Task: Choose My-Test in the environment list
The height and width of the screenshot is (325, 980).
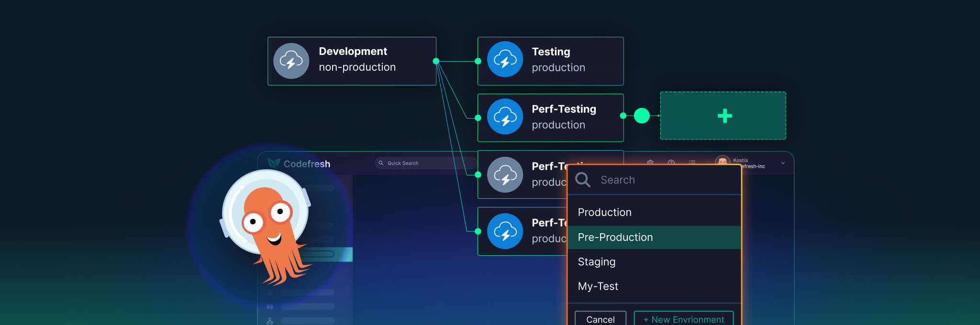Action: point(654,286)
